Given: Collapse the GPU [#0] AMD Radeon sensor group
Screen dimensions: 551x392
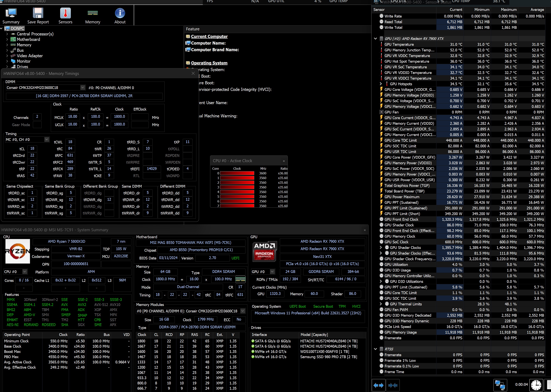Looking at the screenshot, I should pos(375,39).
